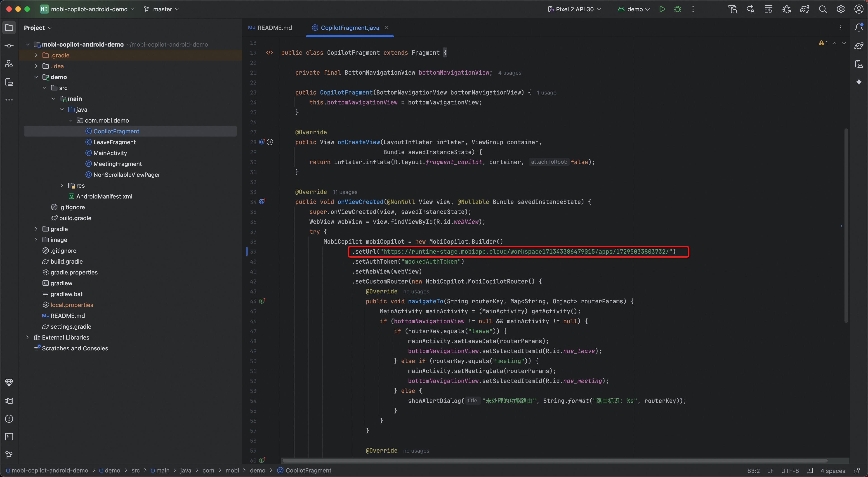Click the '4 usages' hint on line 21

click(x=509, y=73)
